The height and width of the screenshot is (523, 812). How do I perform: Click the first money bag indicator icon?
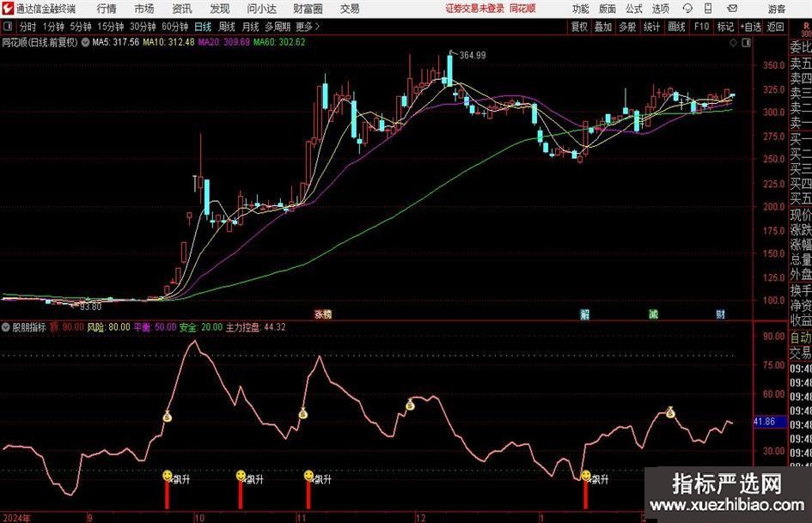pyautogui.click(x=168, y=416)
